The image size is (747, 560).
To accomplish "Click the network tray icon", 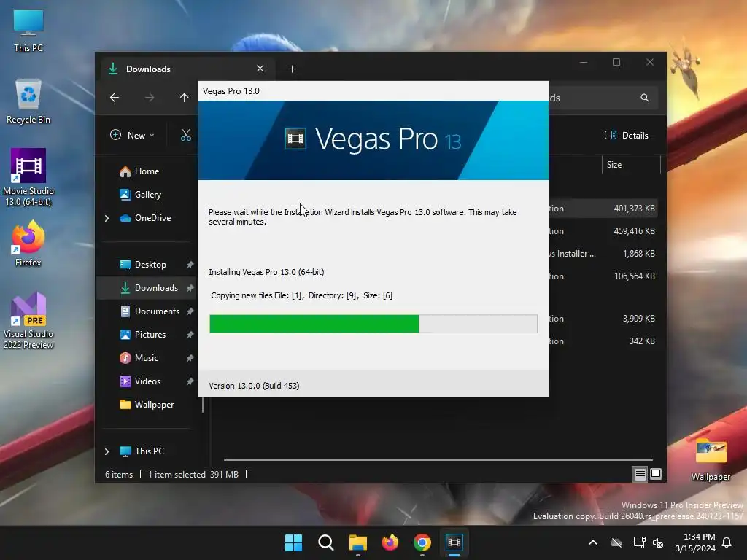I will [639, 542].
